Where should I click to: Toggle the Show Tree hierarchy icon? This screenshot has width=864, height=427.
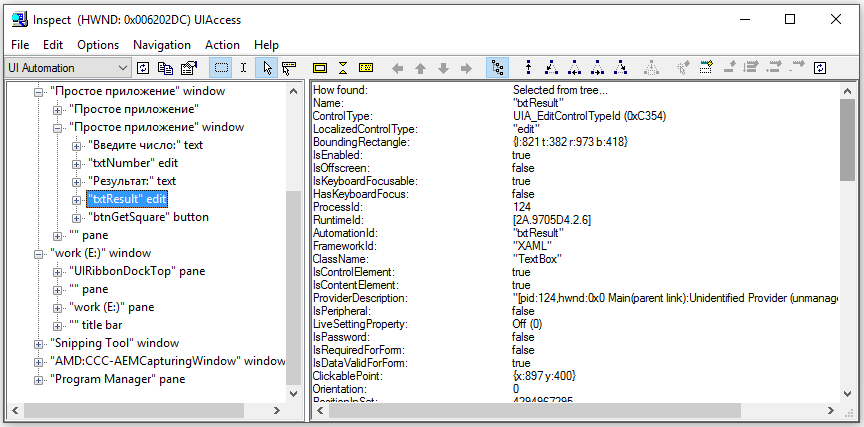[498, 68]
